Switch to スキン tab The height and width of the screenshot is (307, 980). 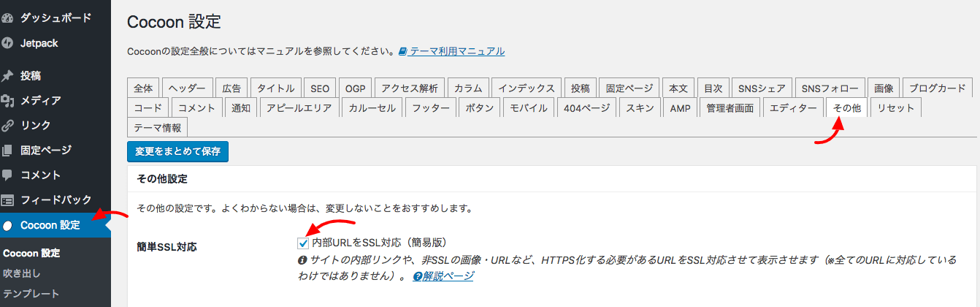tap(640, 108)
